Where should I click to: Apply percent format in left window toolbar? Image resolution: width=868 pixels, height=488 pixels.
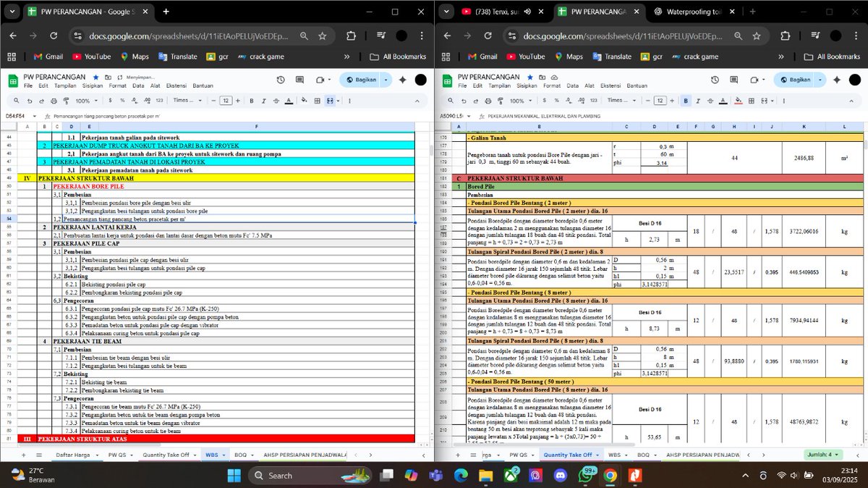(122, 101)
